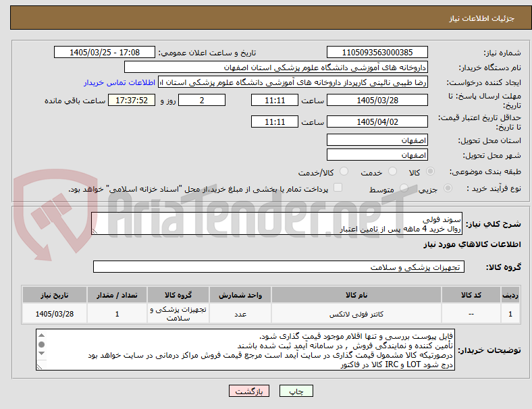
Task: Click the unit cell عدد
Action: tap(240, 314)
